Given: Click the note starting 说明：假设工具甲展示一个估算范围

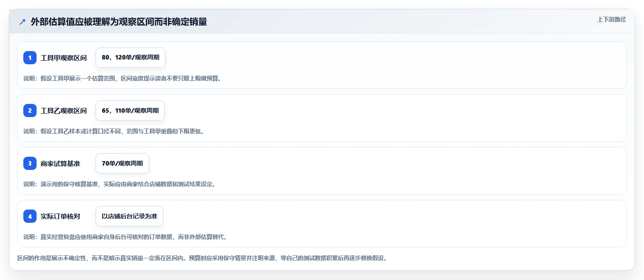Looking at the screenshot, I should 122,78.
